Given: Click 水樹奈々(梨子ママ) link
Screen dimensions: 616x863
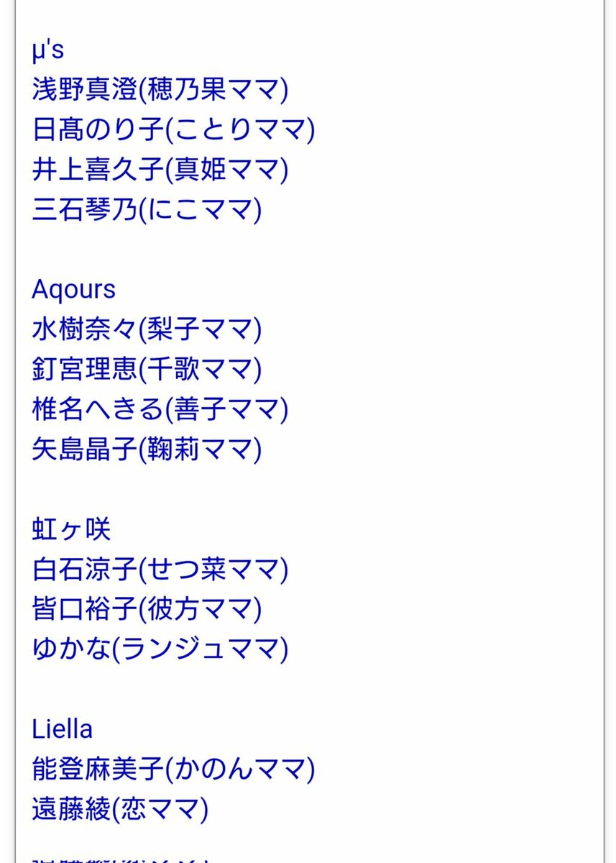Looking at the screenshot, I should point(147,330).
